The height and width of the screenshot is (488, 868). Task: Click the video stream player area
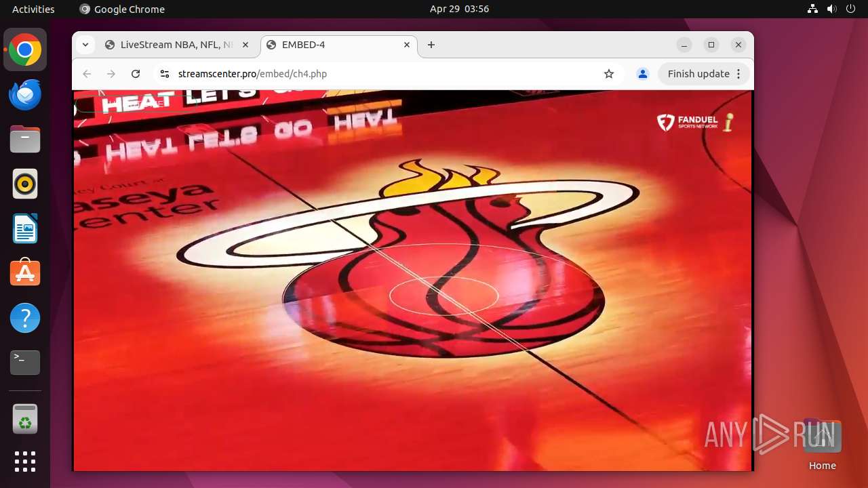(413, 280)
